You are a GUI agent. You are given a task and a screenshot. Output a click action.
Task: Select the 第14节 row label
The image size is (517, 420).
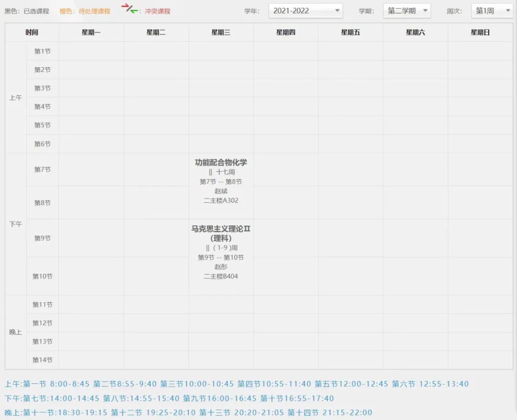[x=42, y=360]
